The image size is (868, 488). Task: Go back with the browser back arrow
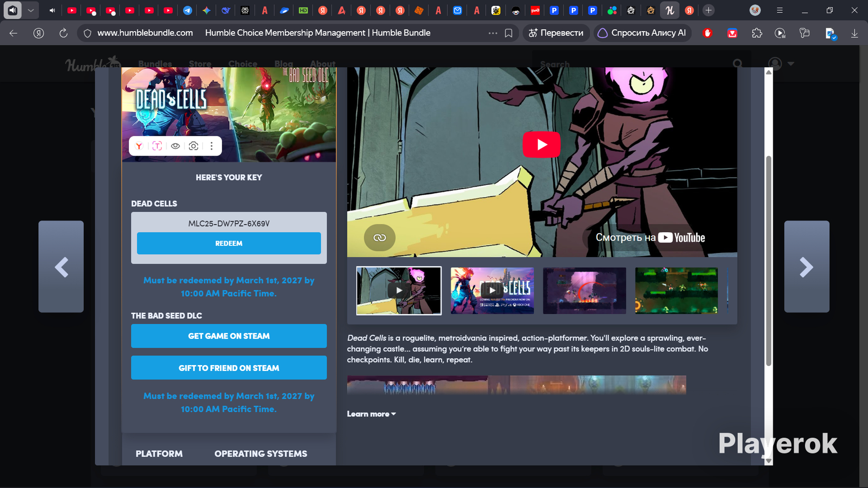coord(13,33)
